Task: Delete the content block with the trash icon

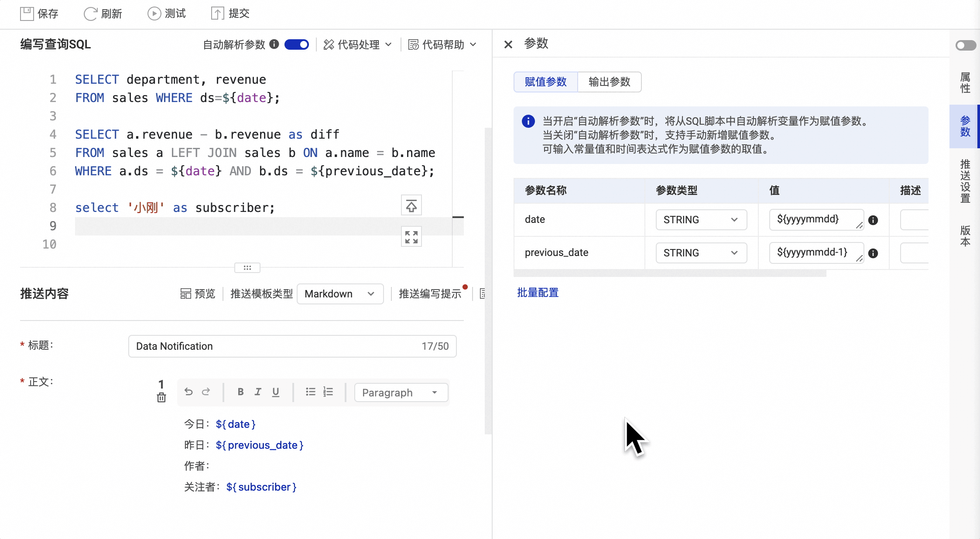Action: (161, 398)
